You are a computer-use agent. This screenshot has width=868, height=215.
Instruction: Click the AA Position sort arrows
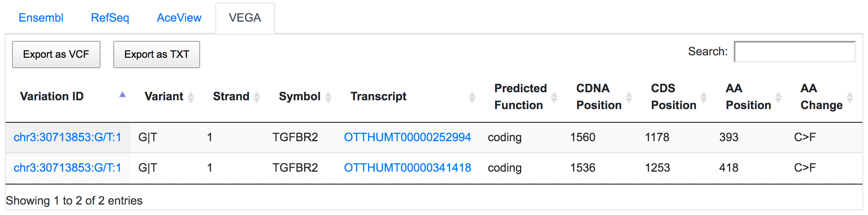[x=778, y=97]
